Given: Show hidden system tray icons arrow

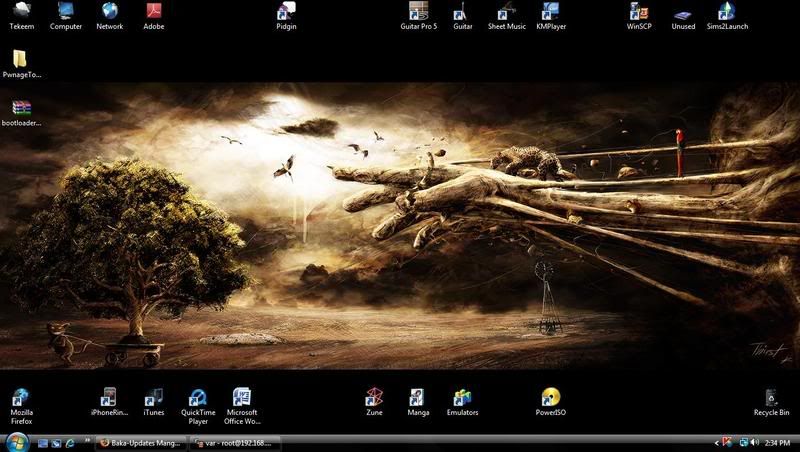Looking at the screenshot, I should coord(716,443).
